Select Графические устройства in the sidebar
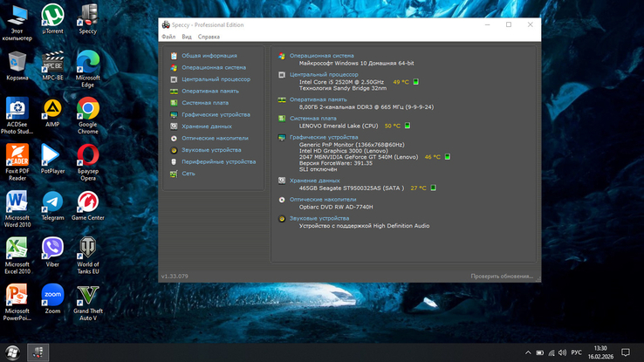This screenshot has width=644, height=362. click(216, 114)
